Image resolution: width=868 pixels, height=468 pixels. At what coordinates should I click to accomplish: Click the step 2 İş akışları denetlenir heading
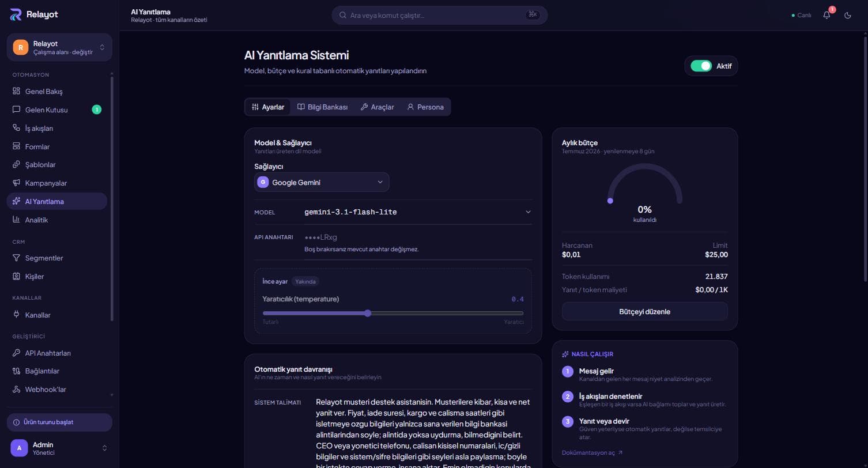pyautogui.click(x=610, y=396)
